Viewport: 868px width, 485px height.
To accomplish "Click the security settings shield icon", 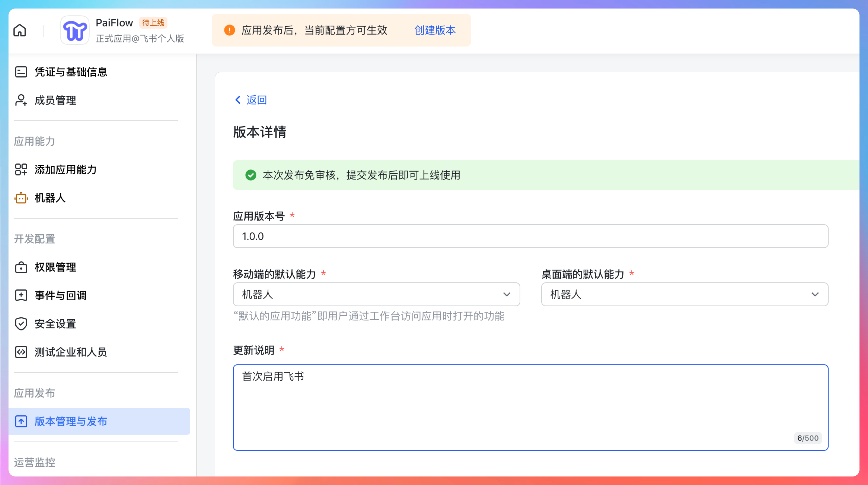I will (21, 324).
